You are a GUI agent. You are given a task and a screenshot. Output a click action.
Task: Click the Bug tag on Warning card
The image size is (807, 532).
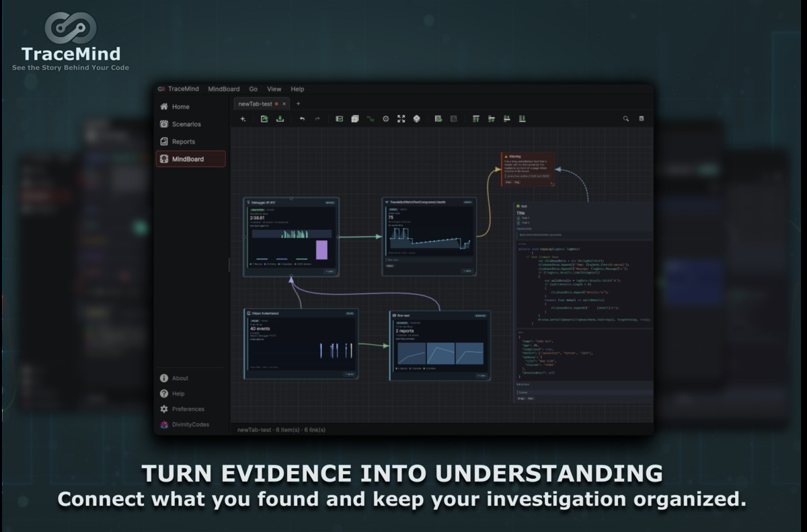click(x=518, y=182)
